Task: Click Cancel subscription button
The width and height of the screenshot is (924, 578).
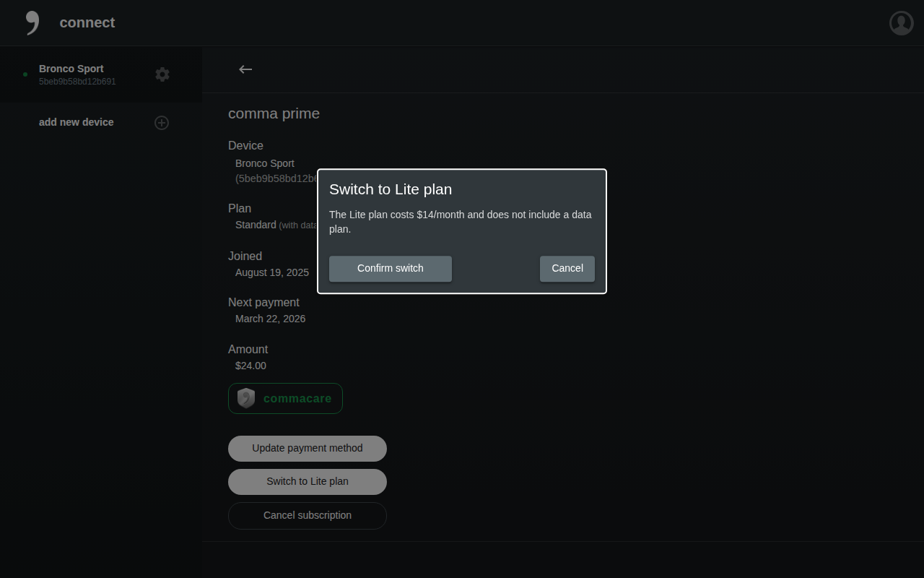Action: click(x=308, y=516)
